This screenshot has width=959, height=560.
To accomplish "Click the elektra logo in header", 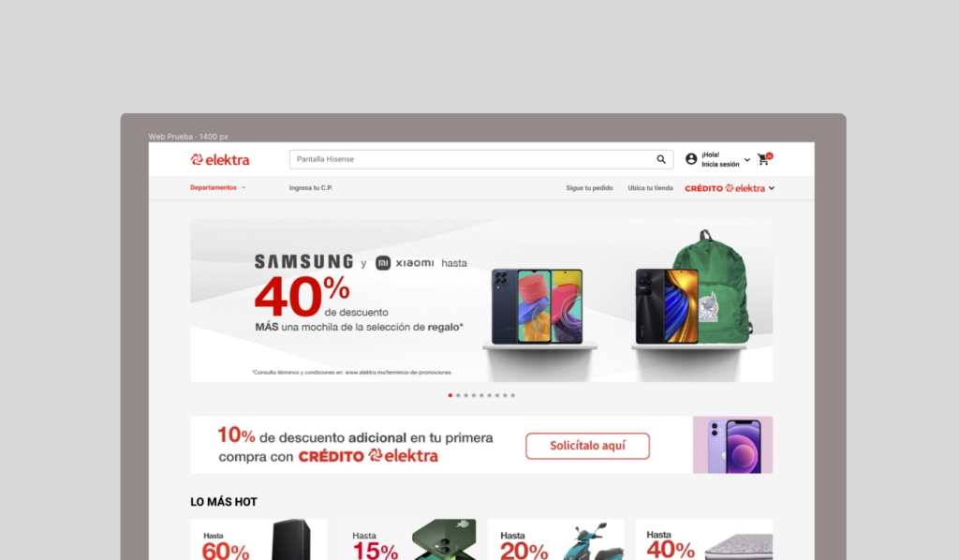I will [x=220, y=160].
